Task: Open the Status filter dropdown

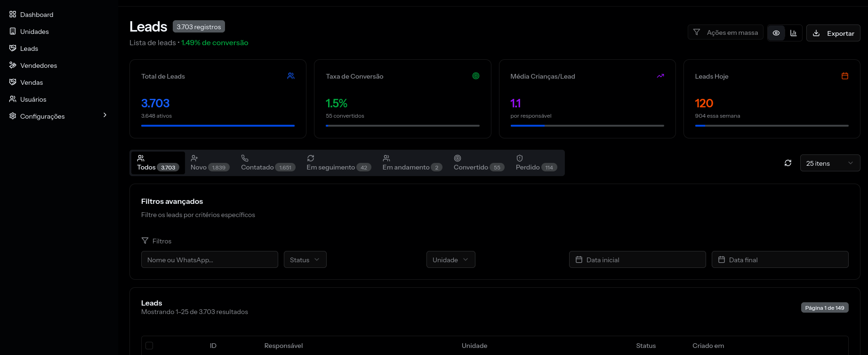Action: tap(305, 259)
